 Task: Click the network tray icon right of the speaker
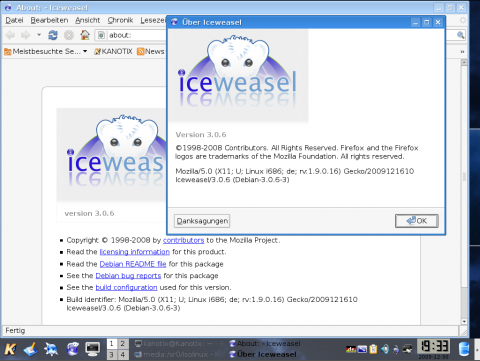coord(396,349)
